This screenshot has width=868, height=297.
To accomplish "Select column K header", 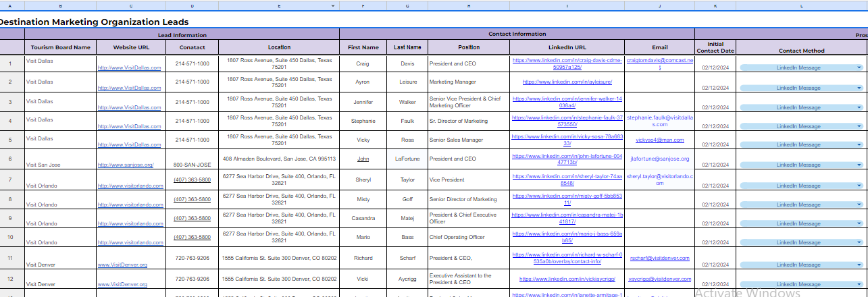I will click(715, 5).
